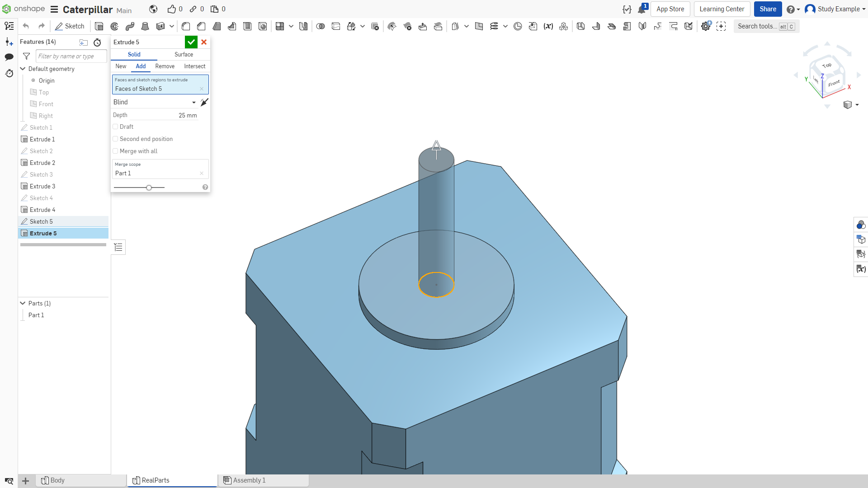Select the New operation tab
This screenshot has height=488, width=868.
pos(121,66)
